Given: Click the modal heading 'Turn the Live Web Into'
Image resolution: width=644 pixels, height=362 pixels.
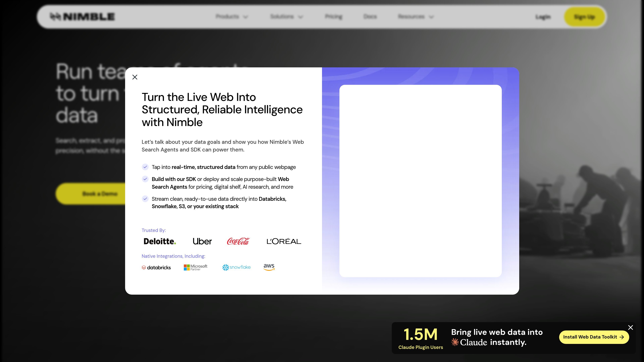Looking at the screenshot, I should tap(199, 97).
